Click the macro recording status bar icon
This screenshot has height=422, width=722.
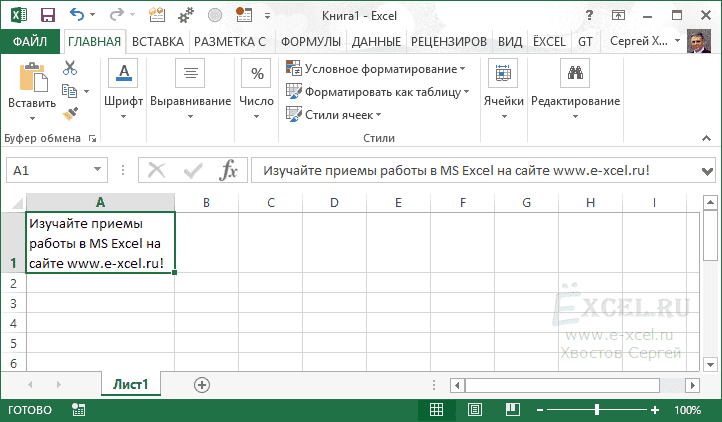tap(78, 410)
